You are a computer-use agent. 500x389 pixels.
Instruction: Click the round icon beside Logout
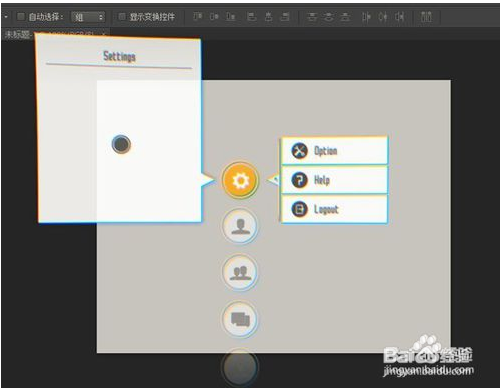pos(300,209)
